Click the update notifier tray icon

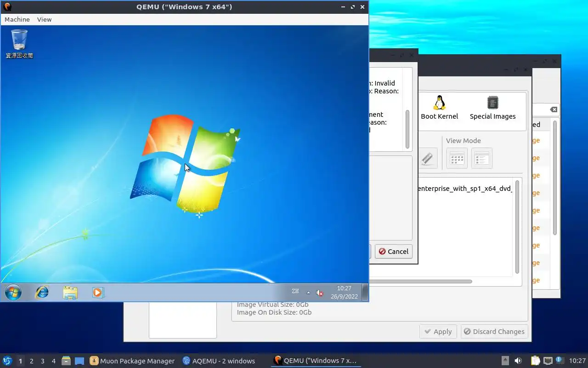coord(560,361)
